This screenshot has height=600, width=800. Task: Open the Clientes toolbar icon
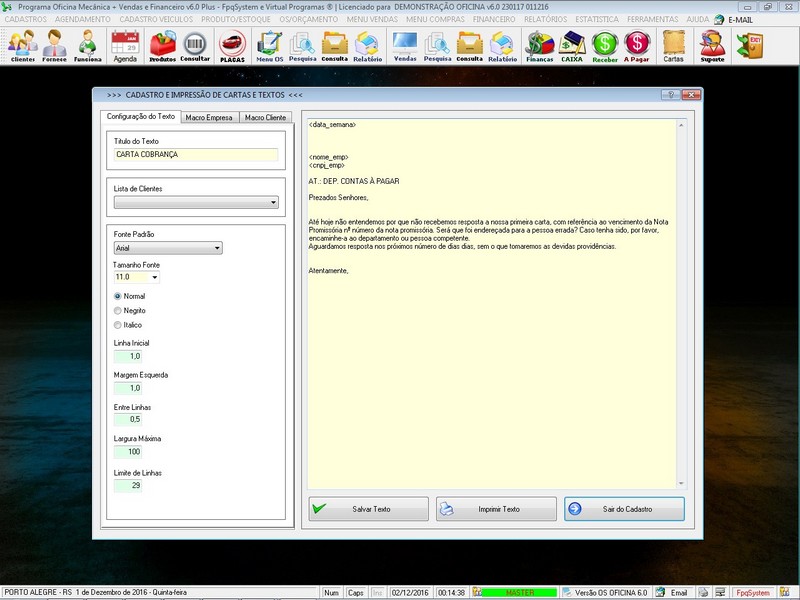23,46
